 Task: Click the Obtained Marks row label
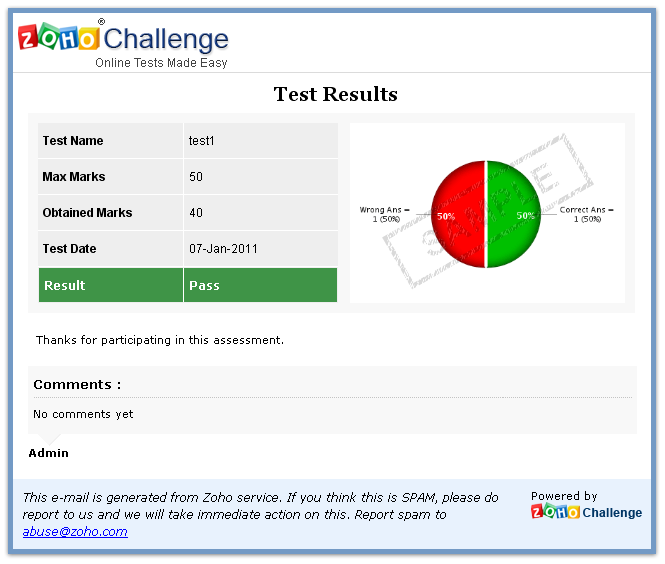(88, 213)
